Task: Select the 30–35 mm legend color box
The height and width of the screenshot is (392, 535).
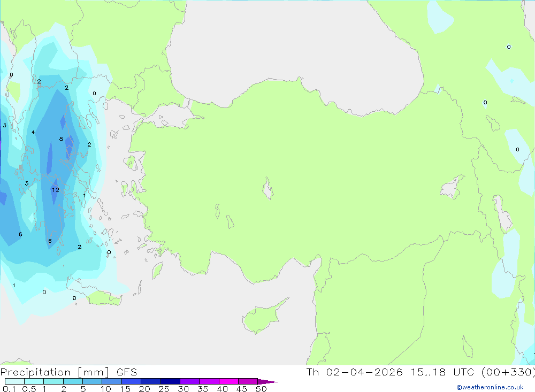Action: coord(189,381)
